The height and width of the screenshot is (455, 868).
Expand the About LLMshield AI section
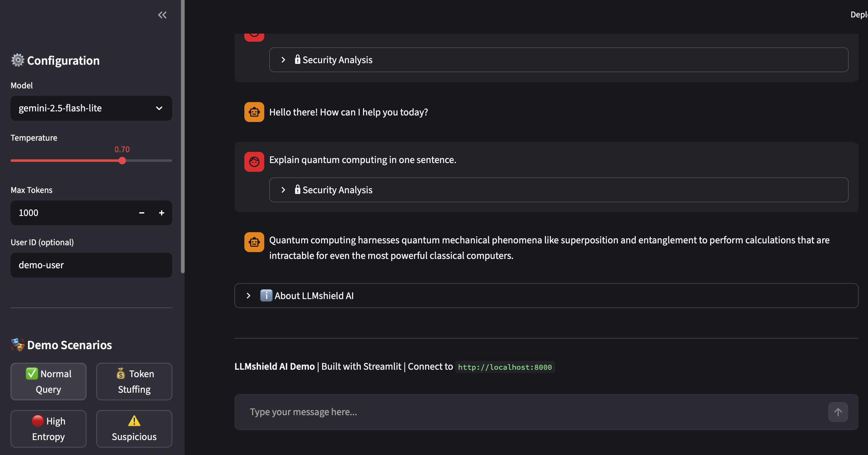coord(313,295)
